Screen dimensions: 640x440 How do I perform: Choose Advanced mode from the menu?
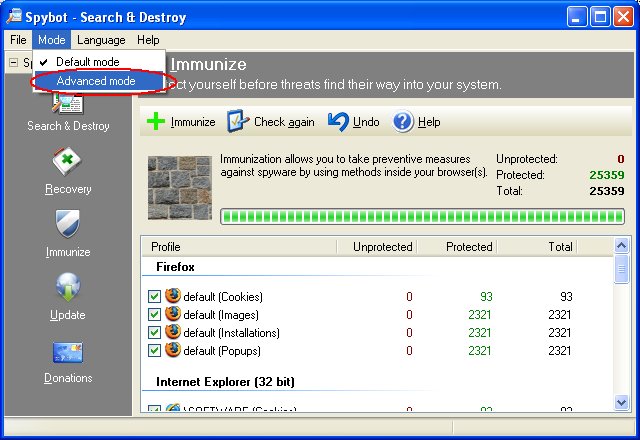tap(99, 81)
